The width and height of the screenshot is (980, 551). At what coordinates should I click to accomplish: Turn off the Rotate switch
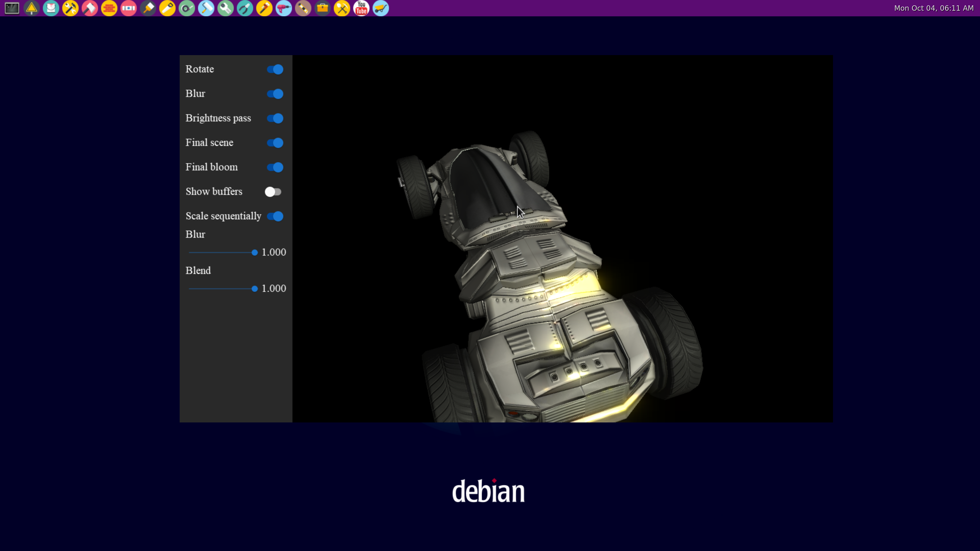[275, 69]
